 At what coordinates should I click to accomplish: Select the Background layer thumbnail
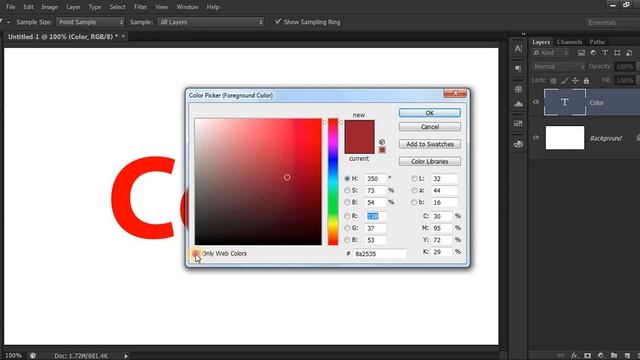coord(565,138)
